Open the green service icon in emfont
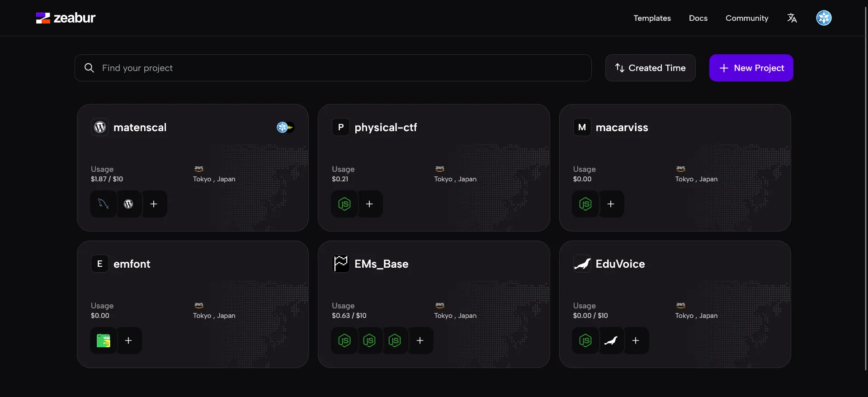The height and width of the screenshot is (397, 868). coord(104,340)
